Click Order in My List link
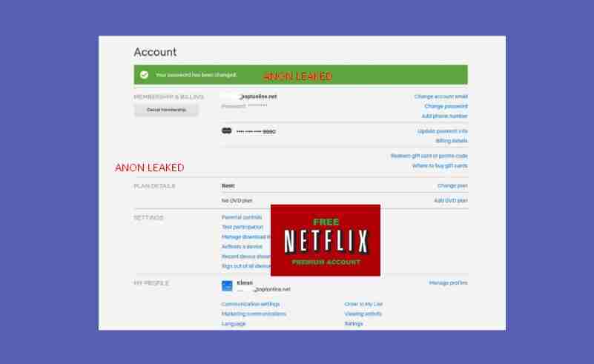594x364 pixels. 363,304
